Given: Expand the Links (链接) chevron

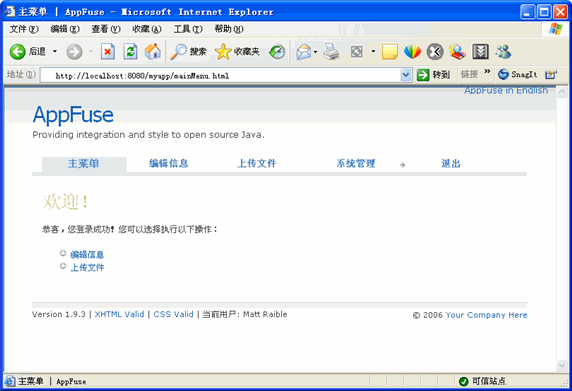Looking at the screenshot, I should click(487, 71).
